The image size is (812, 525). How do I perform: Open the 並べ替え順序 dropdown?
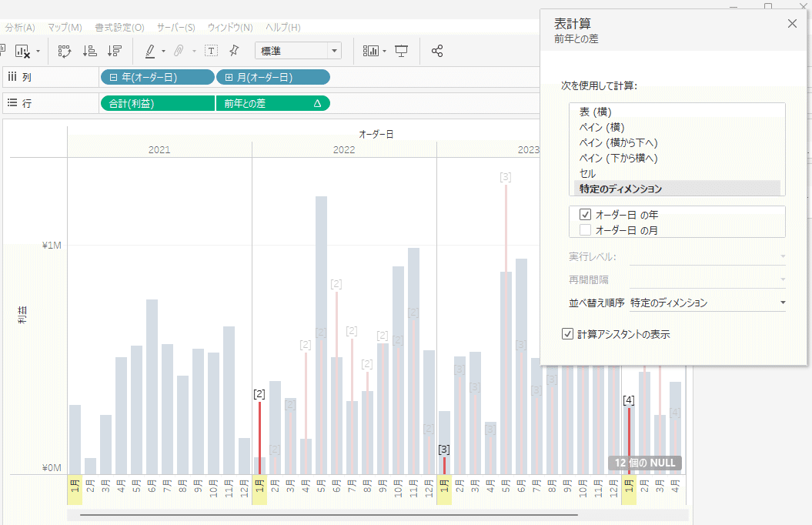coord(708,303)
